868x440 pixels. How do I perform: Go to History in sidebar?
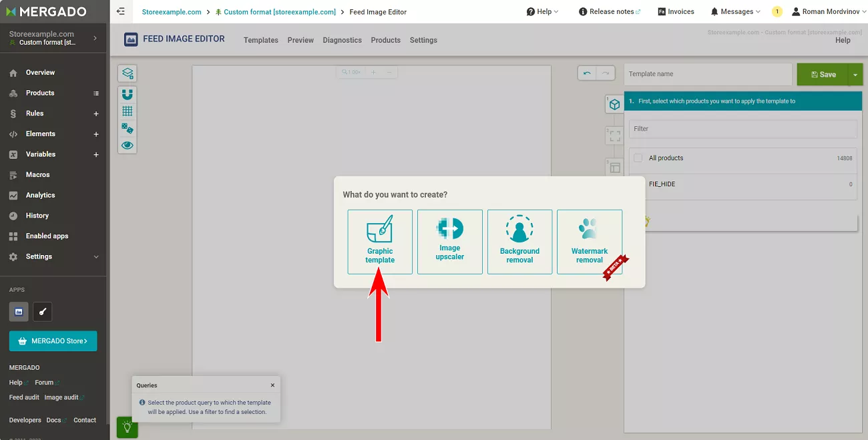[37, 216]
